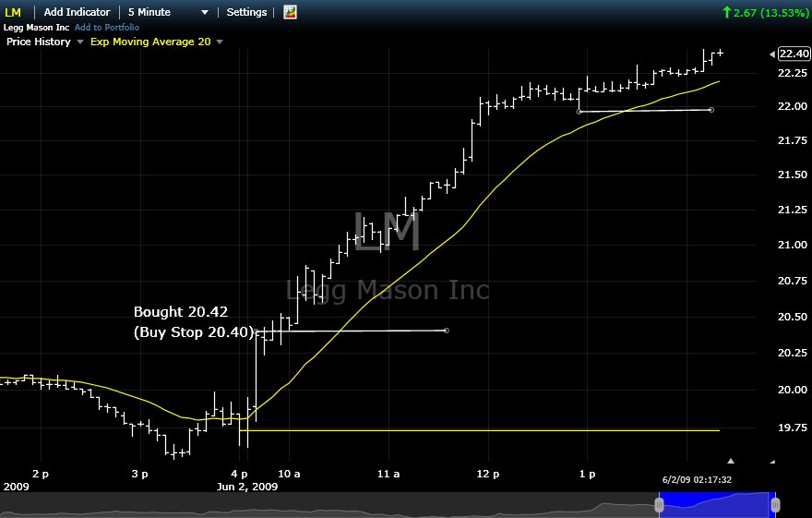Click the 10 a time axis label
Viewport: 812px width, 518px height.
tap(289, 474)
